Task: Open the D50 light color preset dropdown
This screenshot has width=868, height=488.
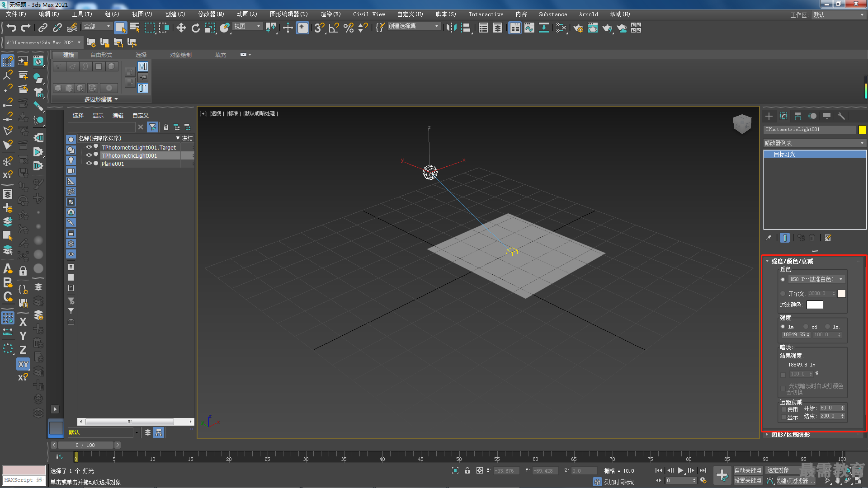Action: [x=817, y=279]
